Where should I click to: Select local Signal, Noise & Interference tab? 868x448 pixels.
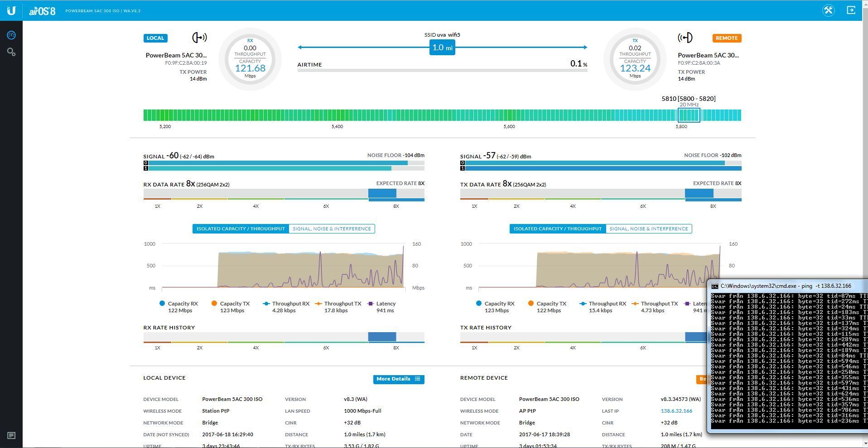coord(332,229)
